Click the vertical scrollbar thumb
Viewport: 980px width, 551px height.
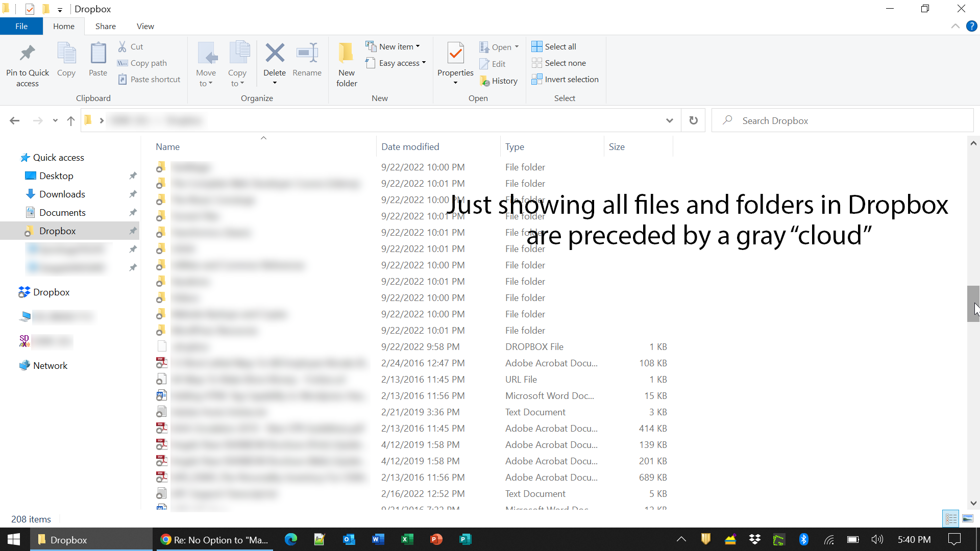coord(973,304)
